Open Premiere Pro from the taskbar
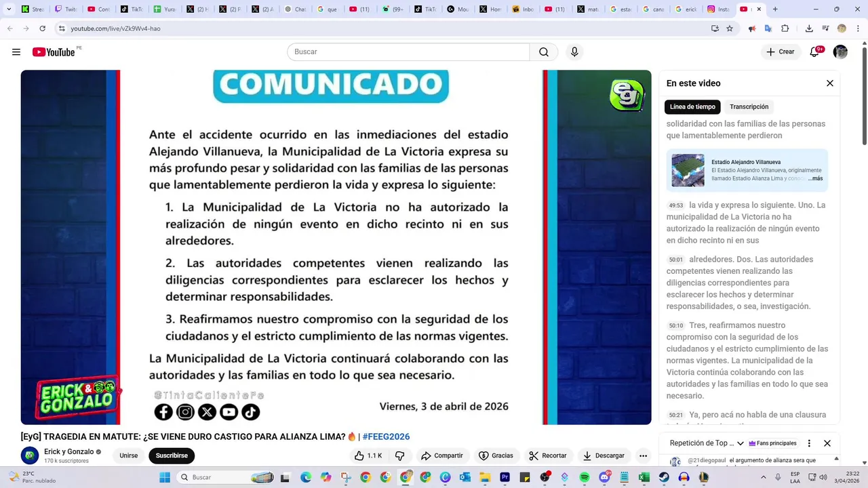The image size is (868, 488). 505,477
